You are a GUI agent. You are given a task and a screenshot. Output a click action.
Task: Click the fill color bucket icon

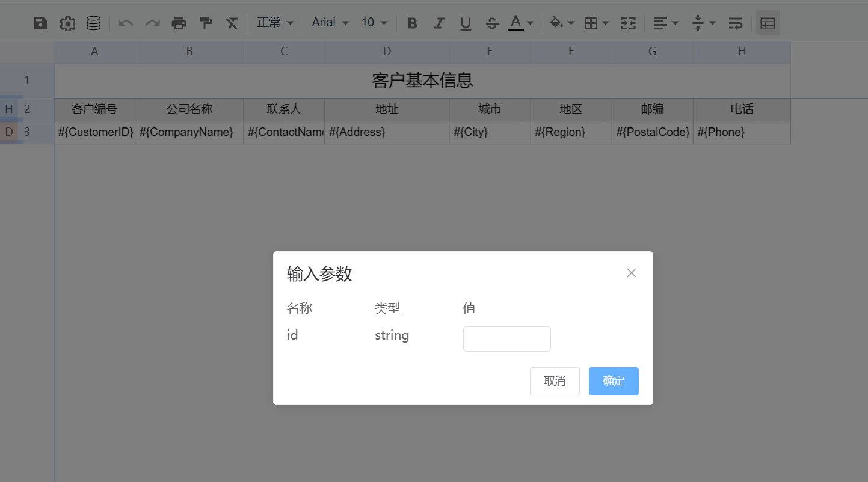(x=556, y=23)
